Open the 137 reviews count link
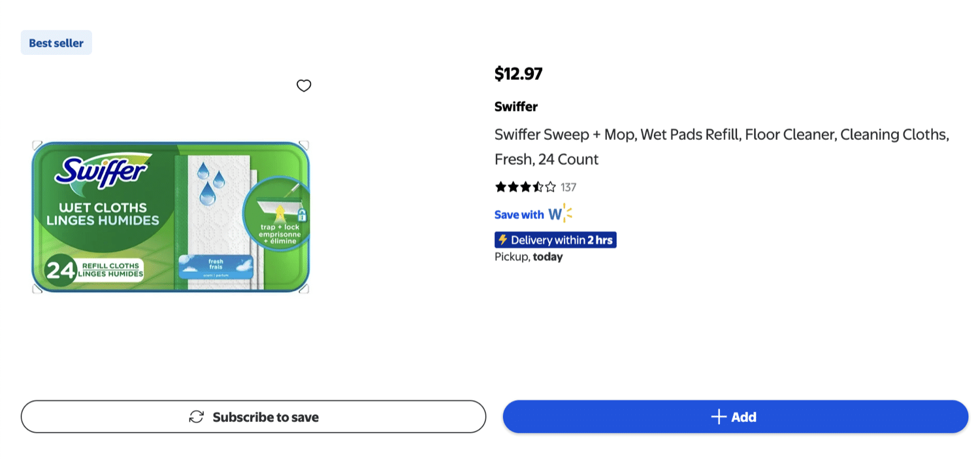 point(568,187)
